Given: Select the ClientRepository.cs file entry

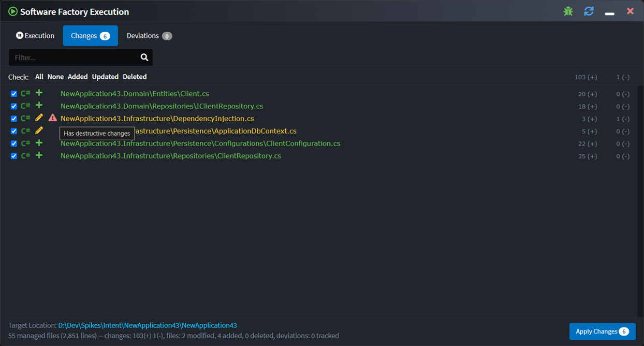Looking at the screenshot, I should [170, 156].
